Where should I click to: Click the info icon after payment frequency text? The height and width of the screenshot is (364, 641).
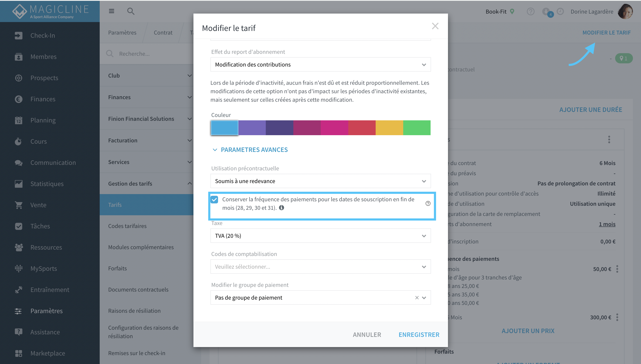click(281, 208)
